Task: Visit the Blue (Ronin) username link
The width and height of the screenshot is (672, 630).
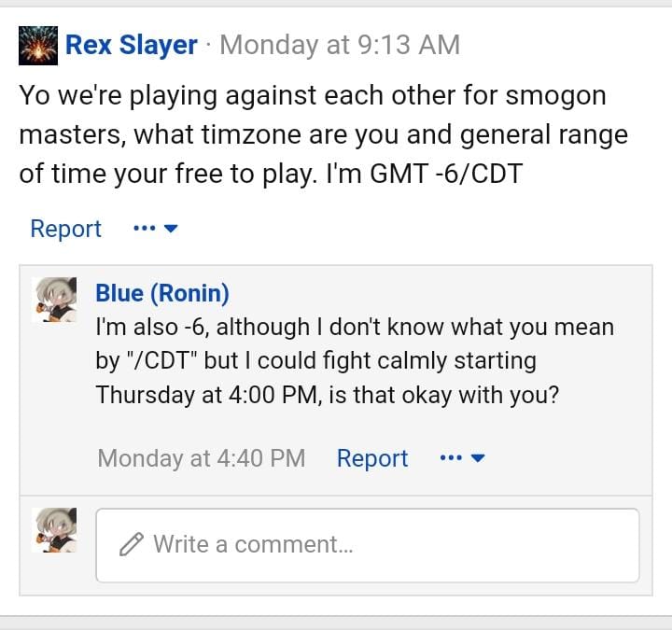Action: click(x=162, y=293)
